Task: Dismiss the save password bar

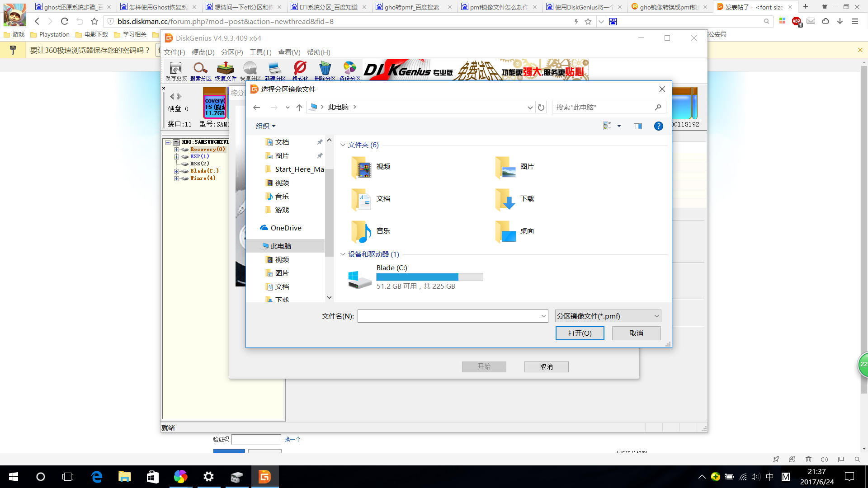Action: click(x=860, y=50)
